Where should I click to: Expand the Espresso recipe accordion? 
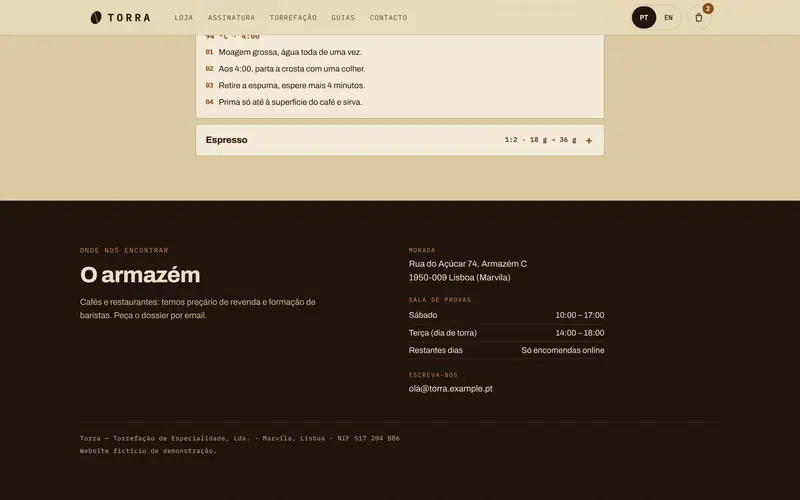(399, 140)
